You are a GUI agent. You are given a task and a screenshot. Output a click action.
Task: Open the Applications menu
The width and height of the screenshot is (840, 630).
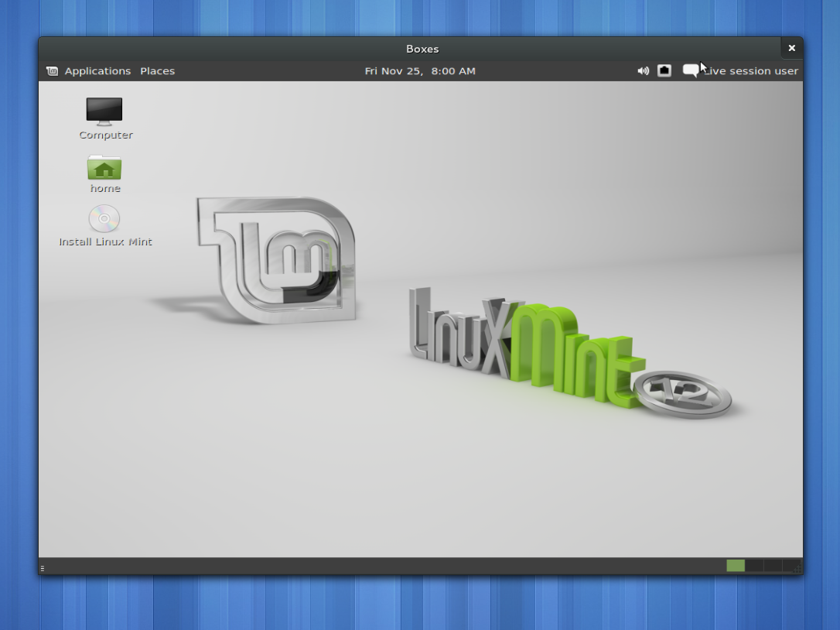pos(97,70)
